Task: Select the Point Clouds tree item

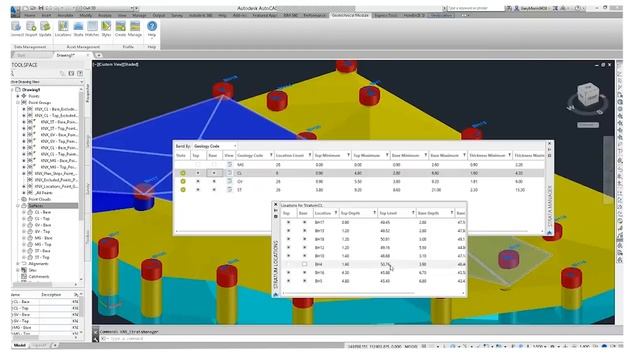Action: [40, 199]
